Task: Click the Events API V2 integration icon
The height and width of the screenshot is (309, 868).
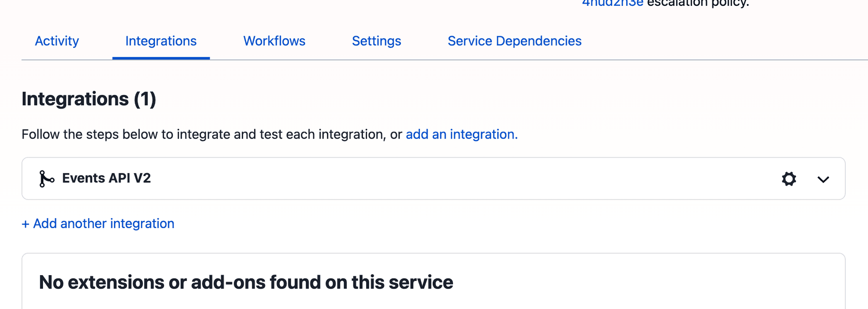Action: coord(47,179)
